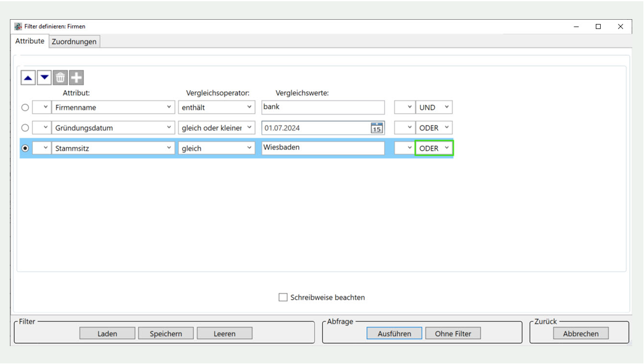Expand the 'gleich oder kleiner' operator dropdown
This screenshot has width=644, height=364.
pyautogui.click(x=216, y=128)
